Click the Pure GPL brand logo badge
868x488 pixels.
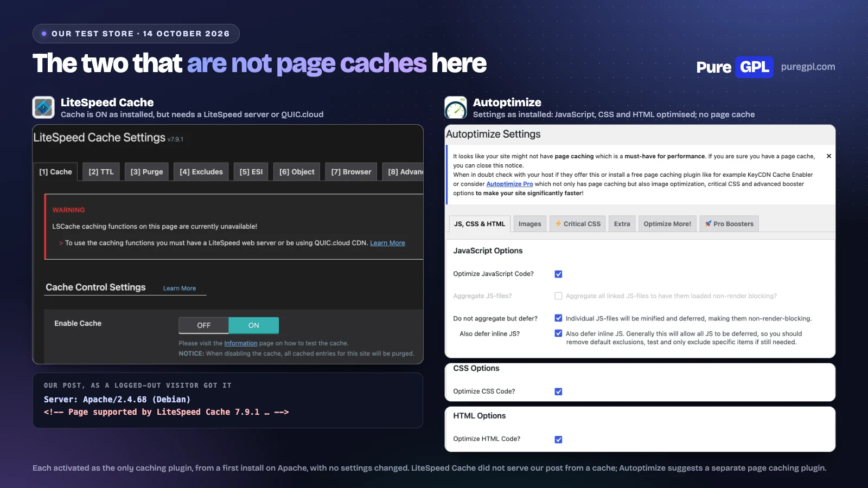pyautogui.click(x=735, y=67)
